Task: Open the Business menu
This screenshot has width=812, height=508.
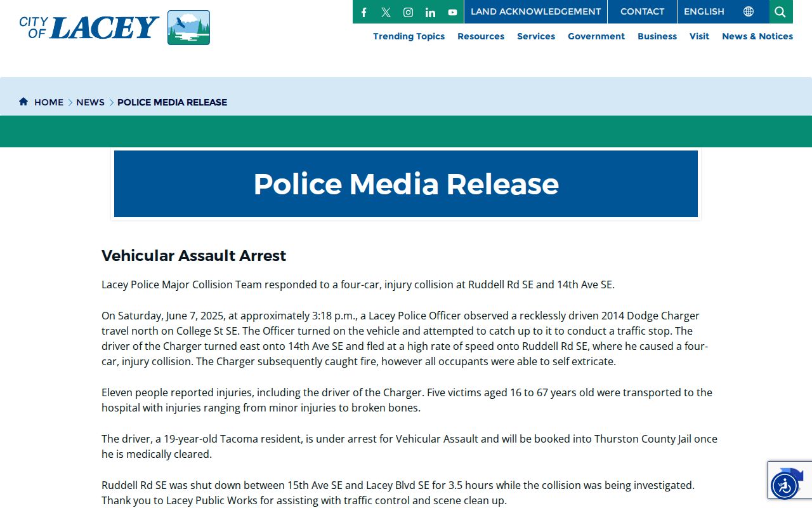Action: (x=657, y=36)
